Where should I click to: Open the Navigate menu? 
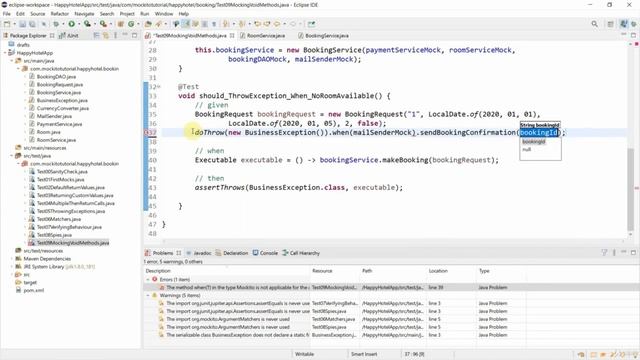84,13
